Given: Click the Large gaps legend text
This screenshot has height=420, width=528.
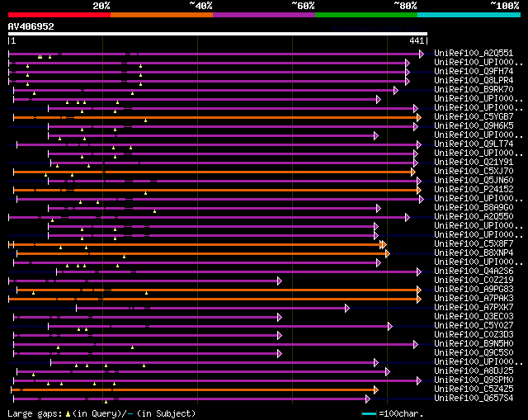Looking at the screenshot, I should click(x=35, y=413).
